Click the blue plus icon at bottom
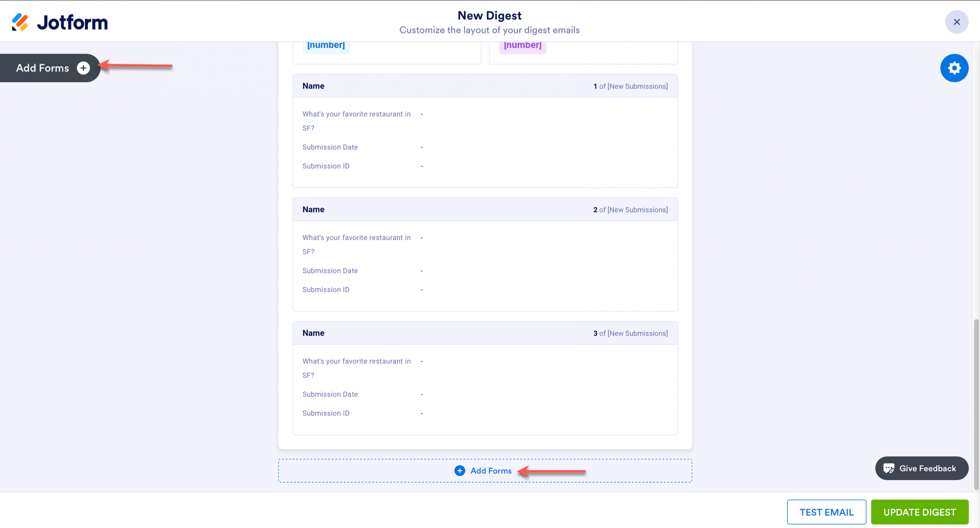 point(460,471)
